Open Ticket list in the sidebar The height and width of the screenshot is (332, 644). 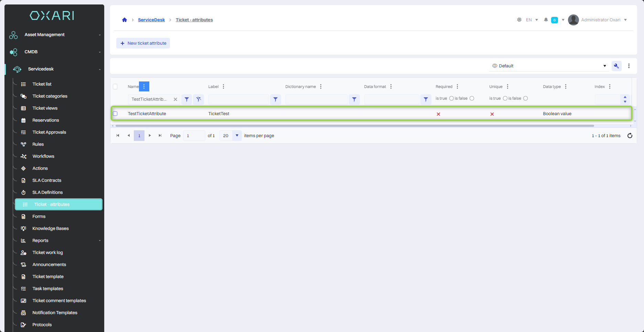[x=42, y=84]
